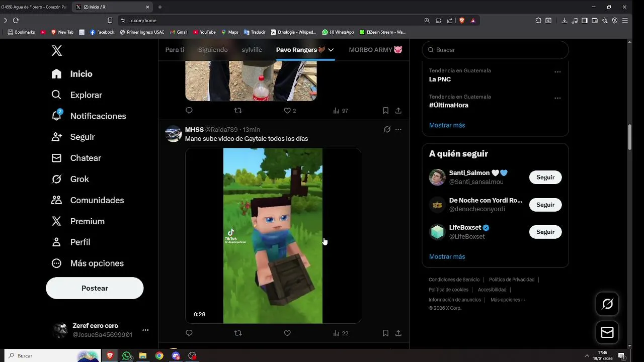Repost the upper post with 97 views
The width and height of the screenshot is (644, 362).
coord(238,111)
